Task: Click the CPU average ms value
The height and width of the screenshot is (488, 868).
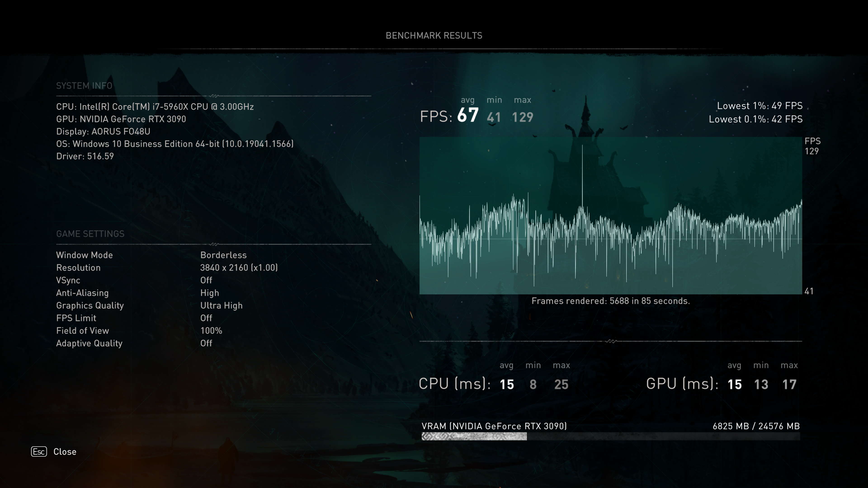Action: (507, 384)
